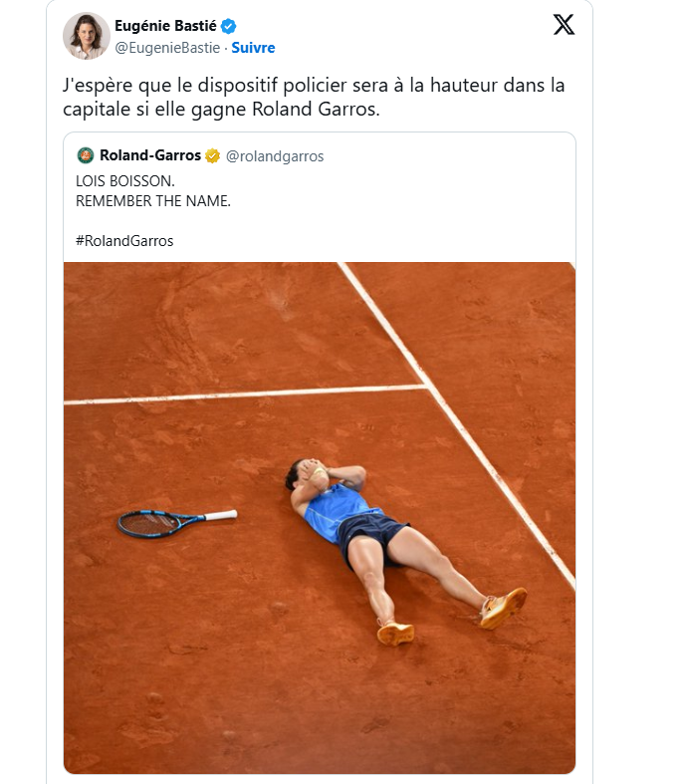Open the @EugenieBastie handle link
684x784 pixels.
(167, 48)
